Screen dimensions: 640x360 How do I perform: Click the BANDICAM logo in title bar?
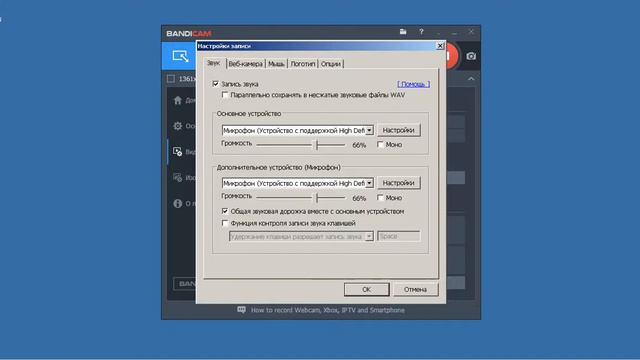pyautogui.click(x=189, y=33)
